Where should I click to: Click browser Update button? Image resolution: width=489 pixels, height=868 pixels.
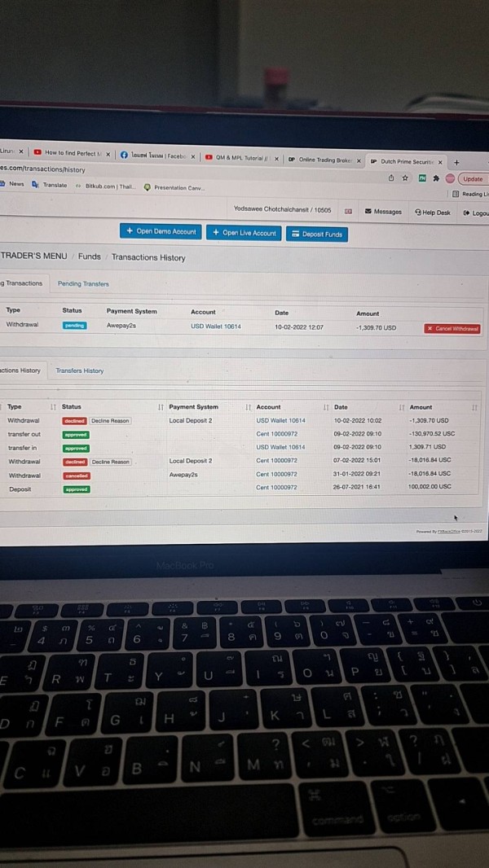point(473,179)
